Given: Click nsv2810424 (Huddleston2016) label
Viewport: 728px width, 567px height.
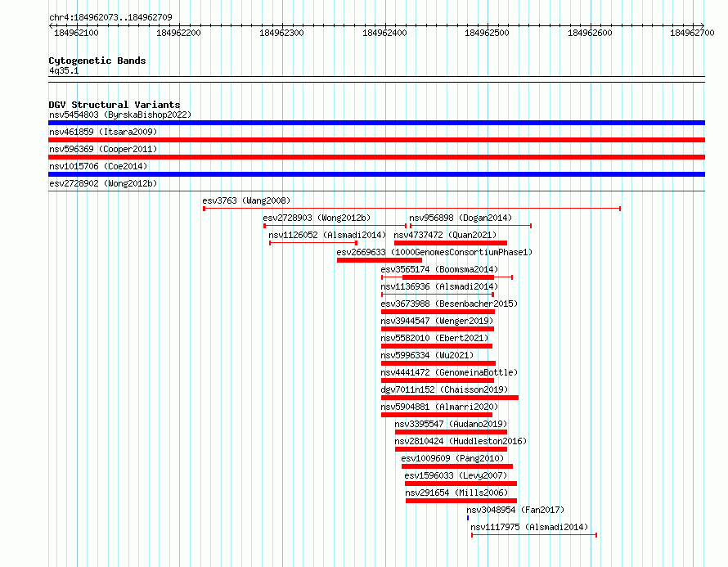Looking at the screenshot, I should point(461,441).
